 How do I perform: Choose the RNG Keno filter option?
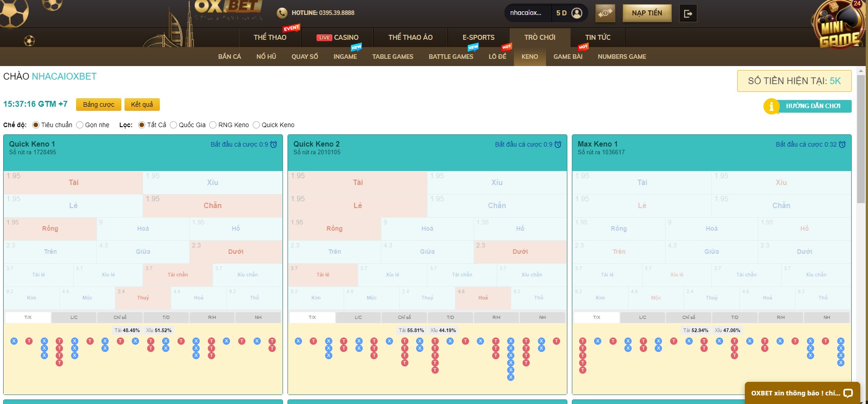213,125
